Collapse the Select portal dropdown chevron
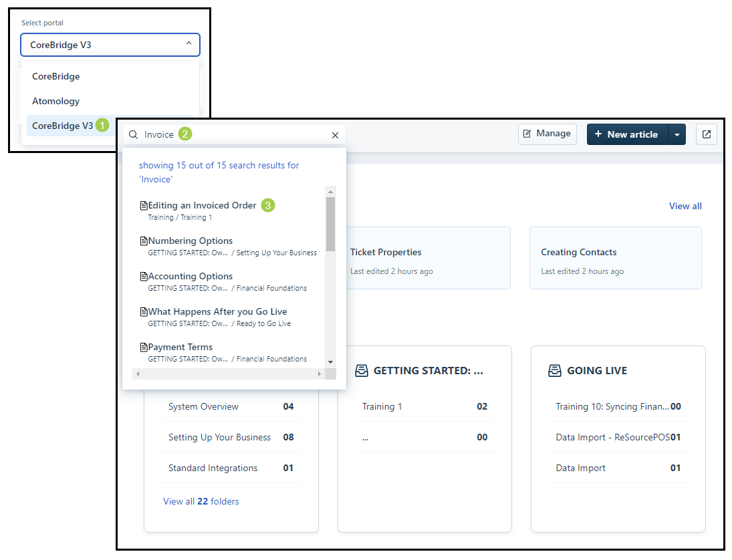Screen dimensions: 732x560 (189, 43)
